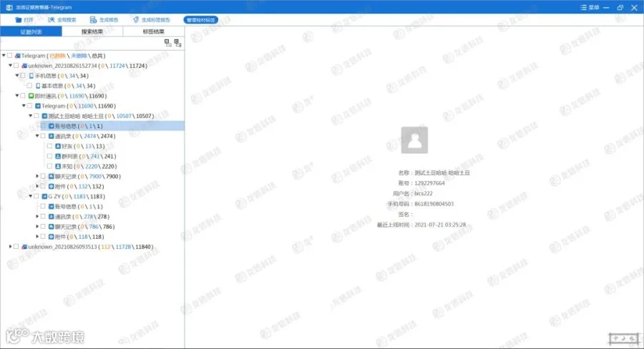The width and height of the screenshot is (644, 349).
Task: Click the 手机信息 phone icon
Action: 31,76
